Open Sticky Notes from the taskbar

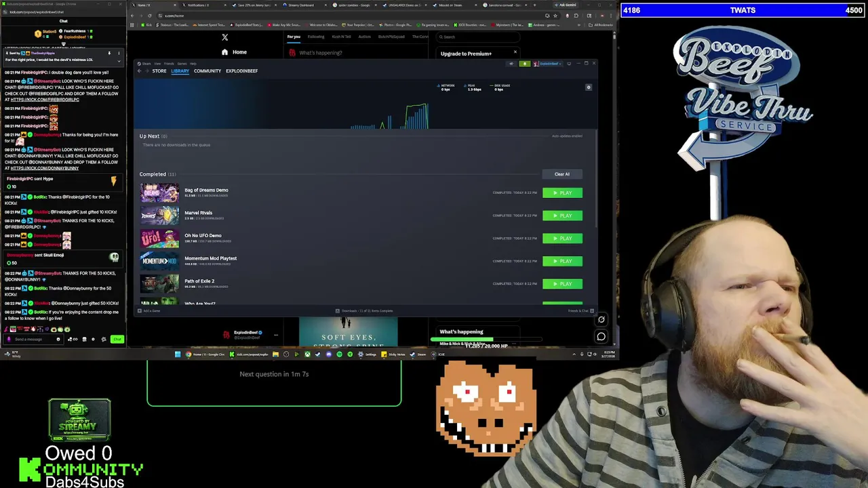point(393,354)
